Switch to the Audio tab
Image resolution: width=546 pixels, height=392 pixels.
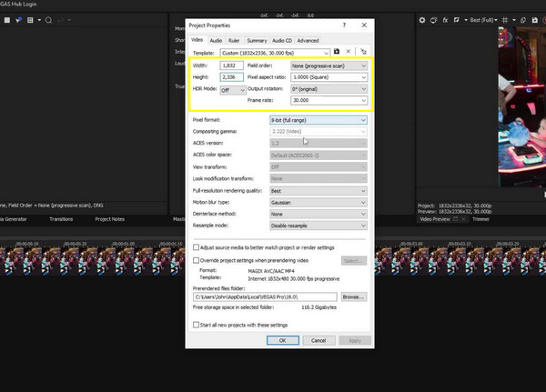pyautogui.click(x=216, y=40)
